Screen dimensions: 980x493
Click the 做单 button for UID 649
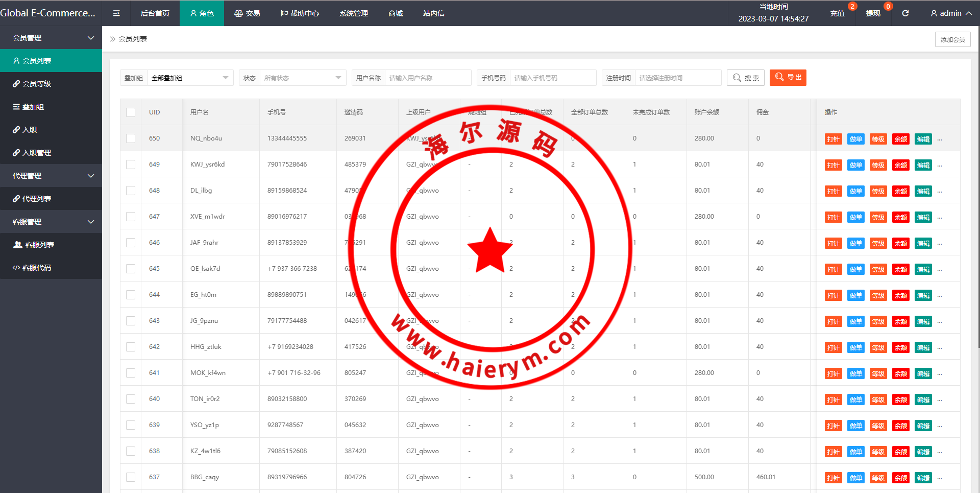pos(855,165)
